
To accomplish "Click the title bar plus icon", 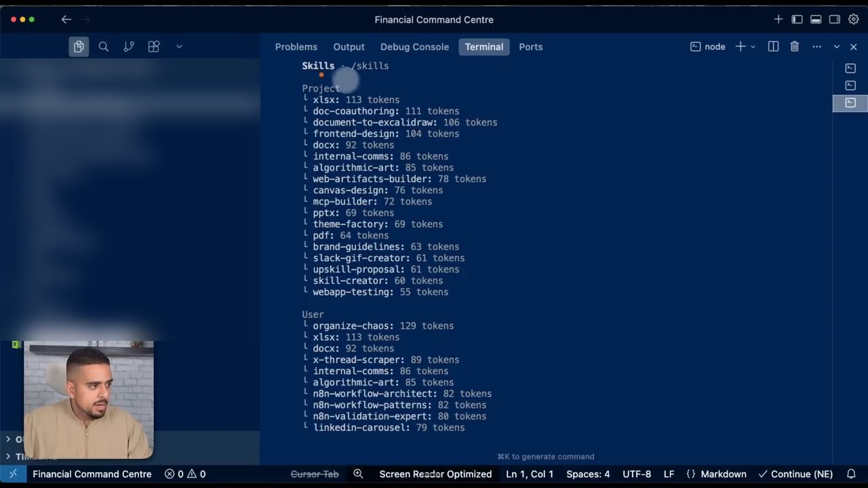I will pyautogui.click(x=778, y=20).
